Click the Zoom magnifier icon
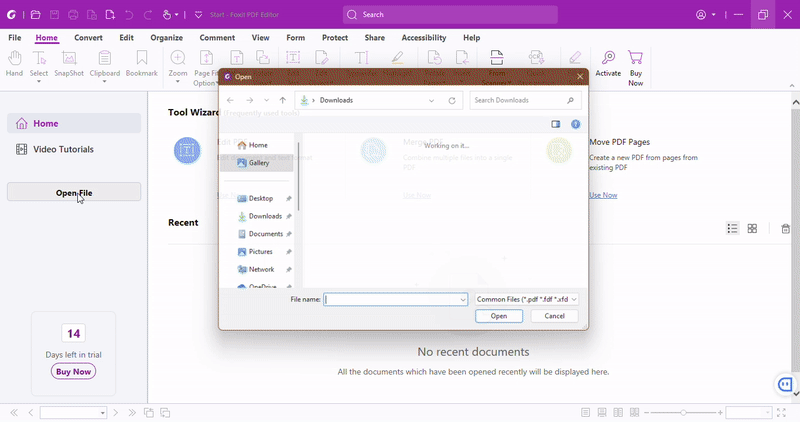This screenshot has height=422, width=800. 178,58
